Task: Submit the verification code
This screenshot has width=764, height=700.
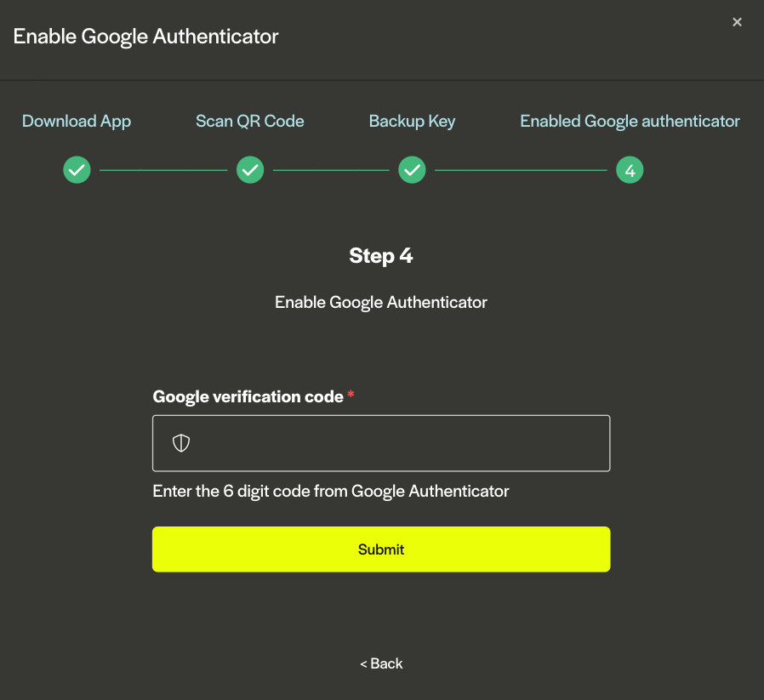Action: [381, 549]
